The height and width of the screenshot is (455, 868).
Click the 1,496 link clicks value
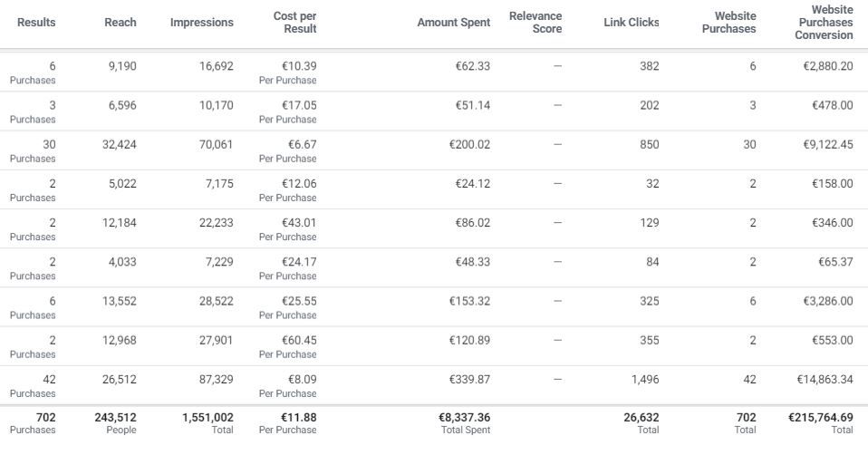pos(645,380)
